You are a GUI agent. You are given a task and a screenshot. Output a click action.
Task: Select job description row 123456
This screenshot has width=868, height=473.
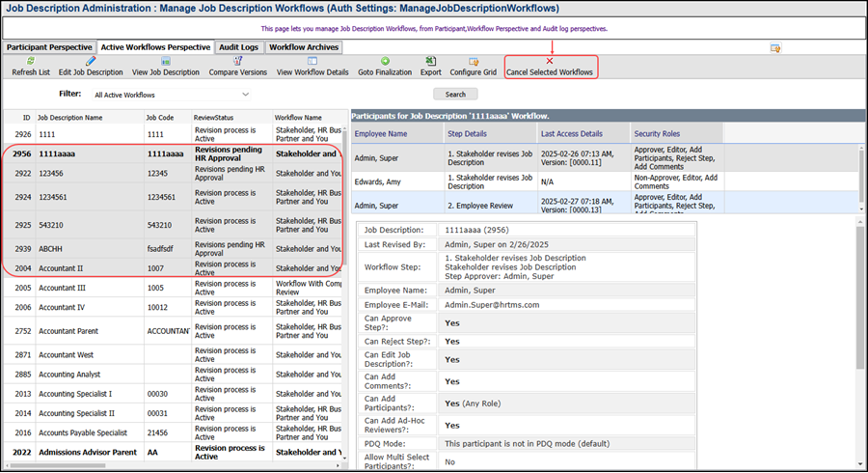pos(174,174)
